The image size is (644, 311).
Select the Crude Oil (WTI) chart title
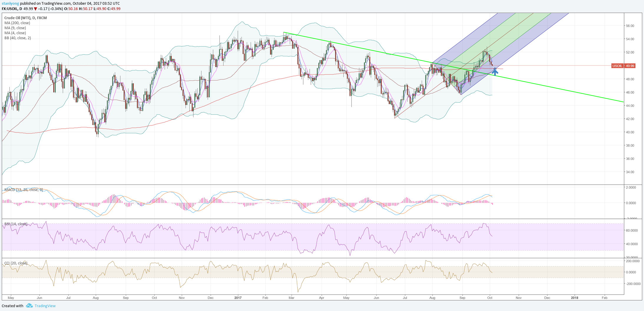point(26,18)
